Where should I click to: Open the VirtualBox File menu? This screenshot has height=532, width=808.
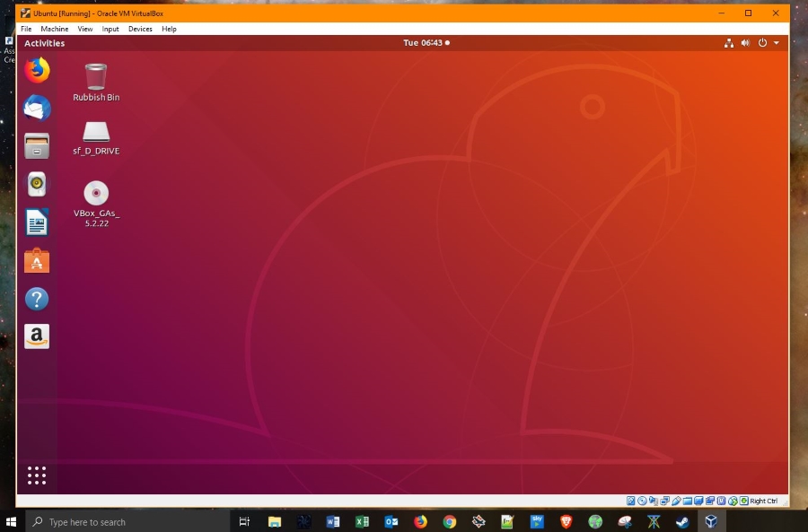pos(26,29)
